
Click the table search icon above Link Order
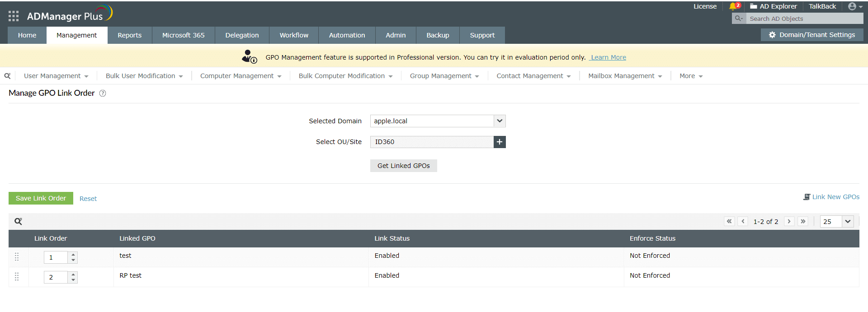click(x=18, y=221)
